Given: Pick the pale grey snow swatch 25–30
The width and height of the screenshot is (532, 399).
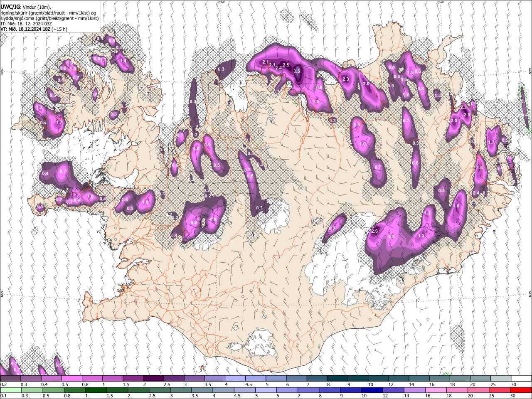Looking at the screenshot, I should click(501, 379).
